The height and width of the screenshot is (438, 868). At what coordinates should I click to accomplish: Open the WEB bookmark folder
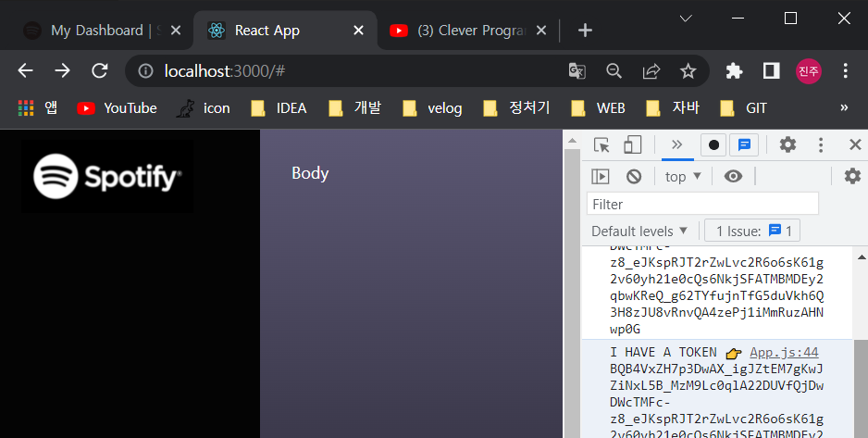tap(598, 107)
